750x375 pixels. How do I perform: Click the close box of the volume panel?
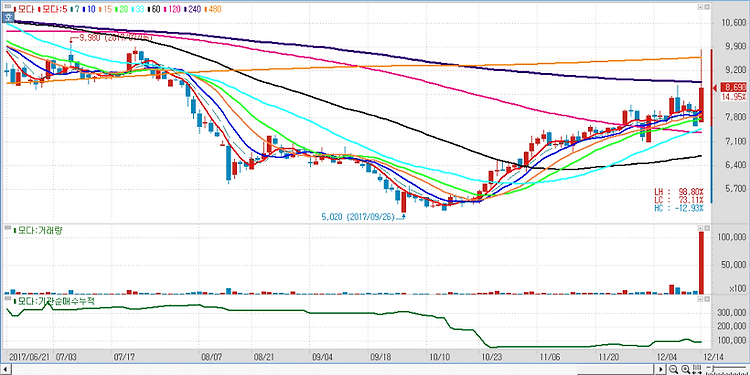(x=707, y=228)
